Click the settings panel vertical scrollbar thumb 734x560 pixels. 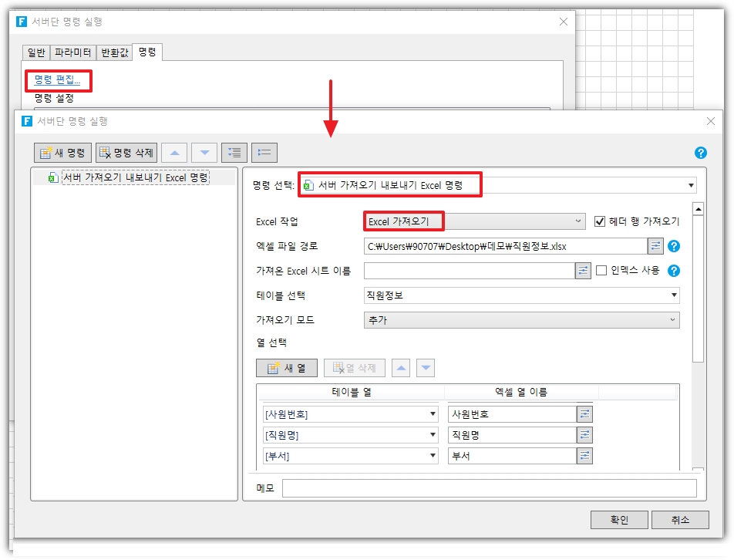coord(698,288)
